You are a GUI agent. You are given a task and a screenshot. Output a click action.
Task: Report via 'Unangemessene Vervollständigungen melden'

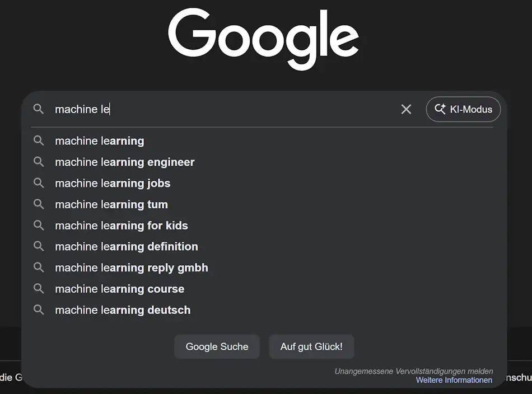414,371
